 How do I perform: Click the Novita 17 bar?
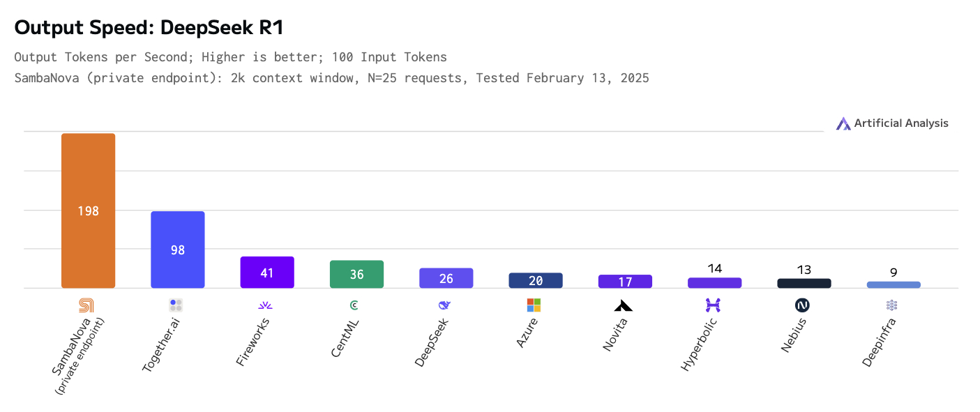coord(625,282)
